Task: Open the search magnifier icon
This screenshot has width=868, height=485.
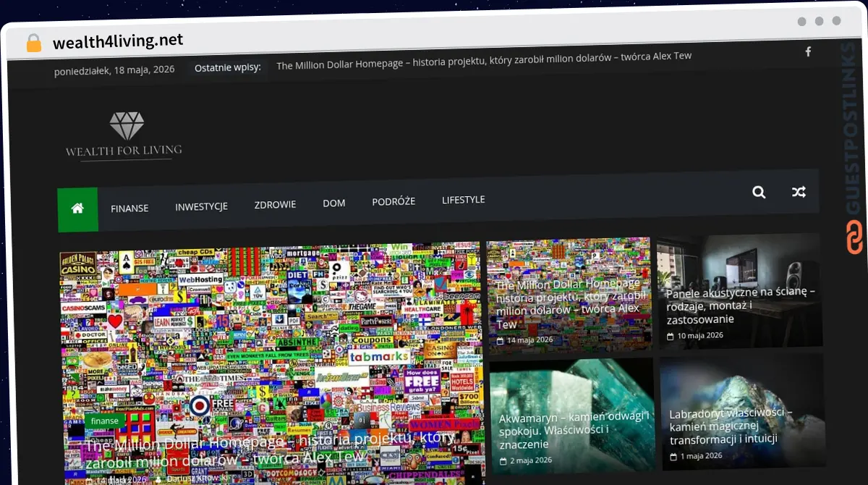Action: tap(759, 192)
